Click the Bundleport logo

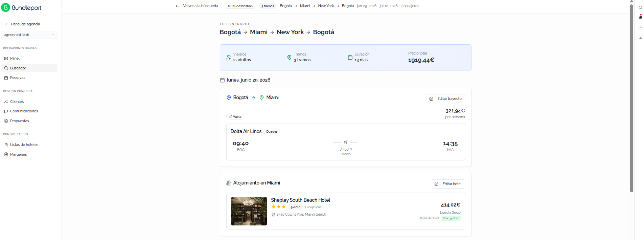click(21, 7)
